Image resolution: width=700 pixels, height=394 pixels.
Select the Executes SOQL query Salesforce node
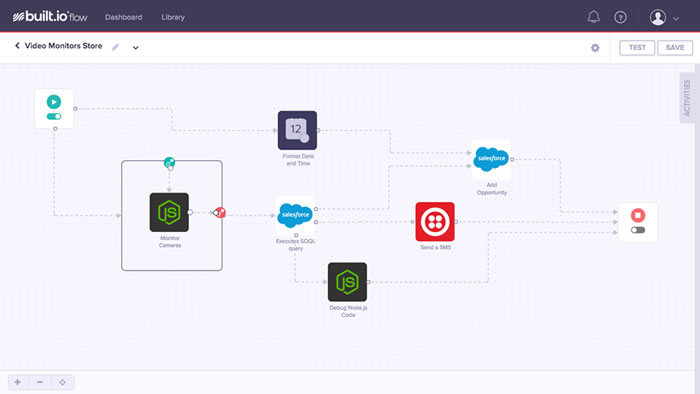click(x=295, y=215)
